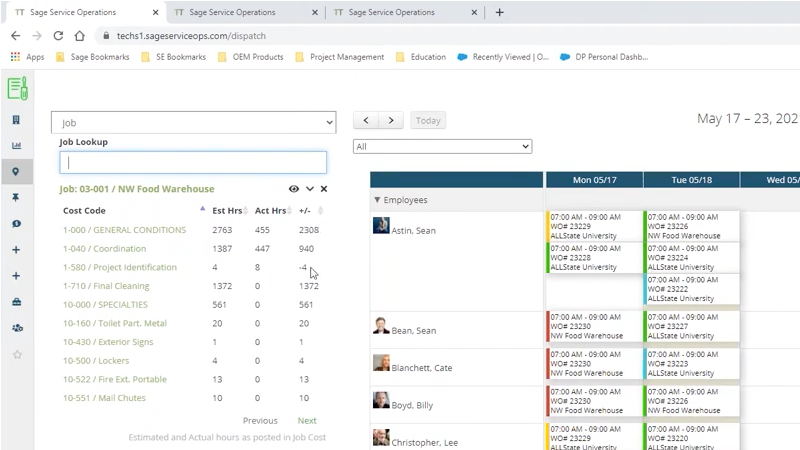
Task: Open a new browser tab with plus
Action: pos(499,12)
